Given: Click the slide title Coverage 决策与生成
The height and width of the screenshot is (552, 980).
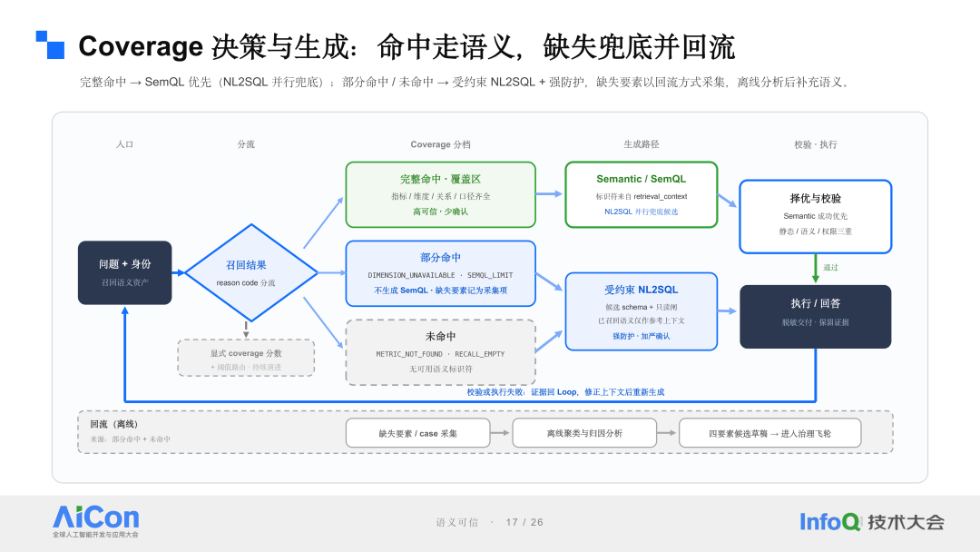Looking at the screenshot, I should coord(407,46).
